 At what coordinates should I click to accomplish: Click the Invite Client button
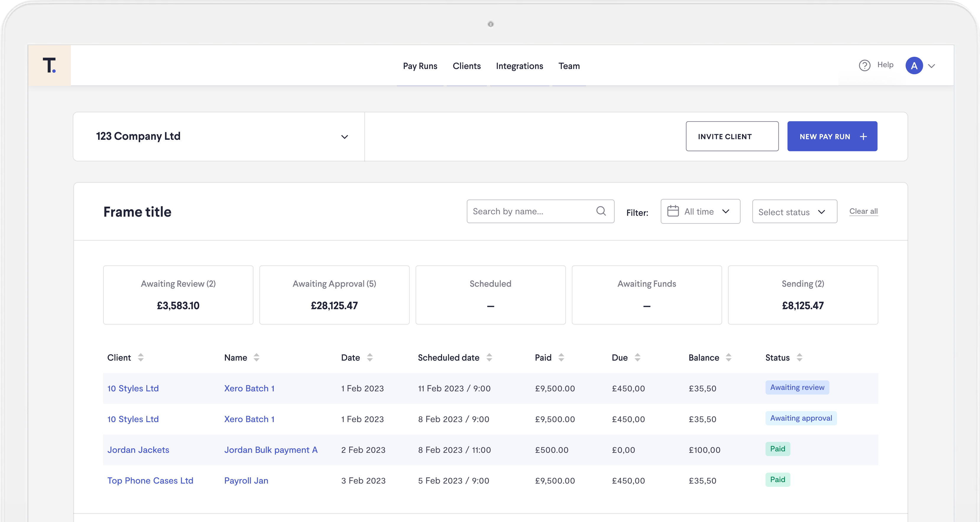coord(732,137)
